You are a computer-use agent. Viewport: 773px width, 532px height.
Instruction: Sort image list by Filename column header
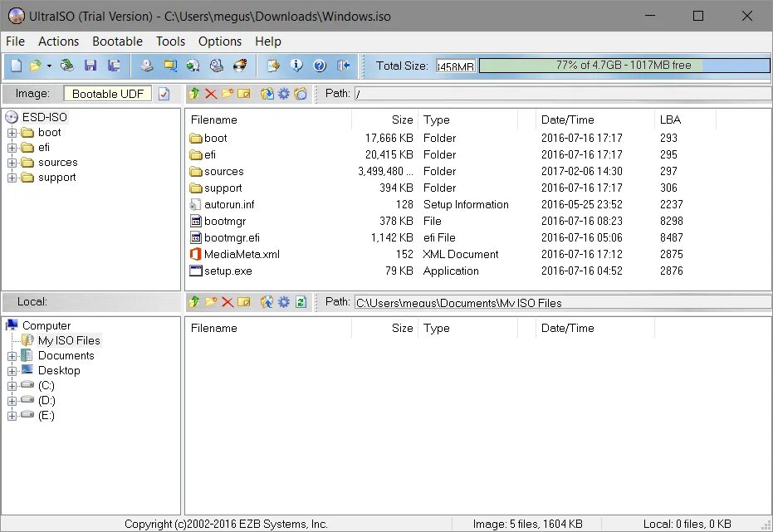tap(268, 120)
